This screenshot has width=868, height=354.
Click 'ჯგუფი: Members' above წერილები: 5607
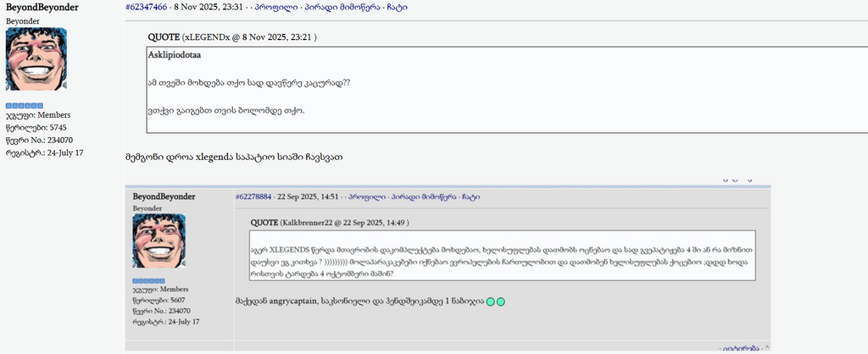pyautogui.click(x=160, y=290)
